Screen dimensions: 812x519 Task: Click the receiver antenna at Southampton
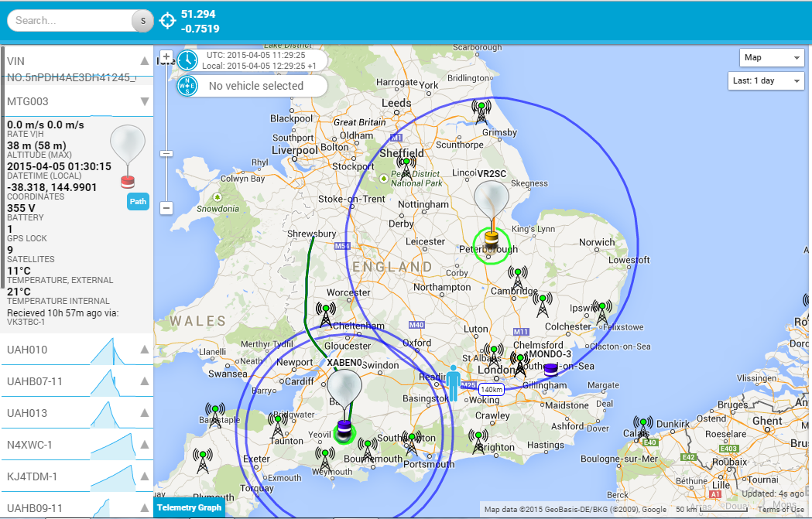pos(412,444)
